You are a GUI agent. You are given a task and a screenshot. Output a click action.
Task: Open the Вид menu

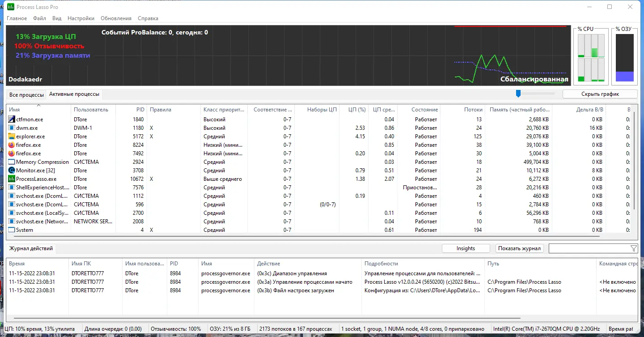tap(57, 18)
